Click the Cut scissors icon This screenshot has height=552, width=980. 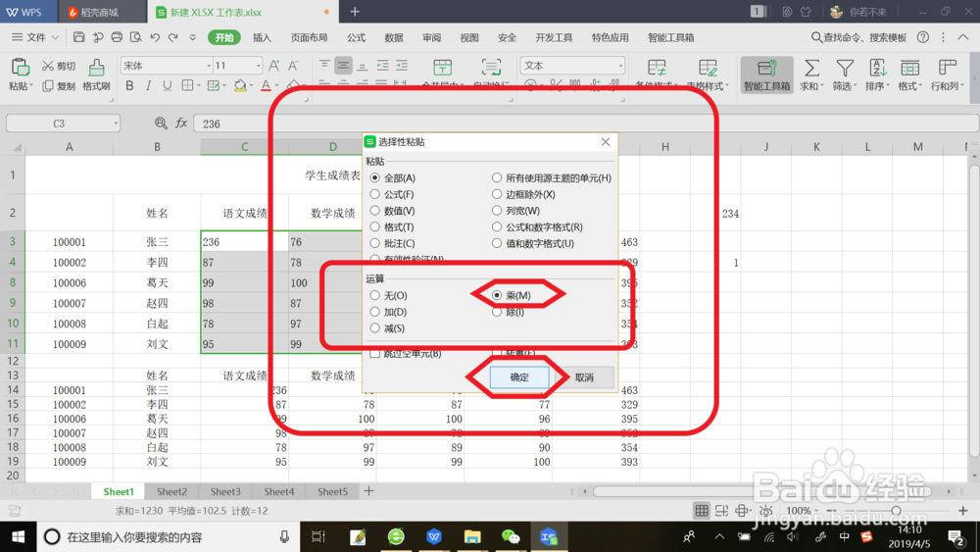coord(47,66)
